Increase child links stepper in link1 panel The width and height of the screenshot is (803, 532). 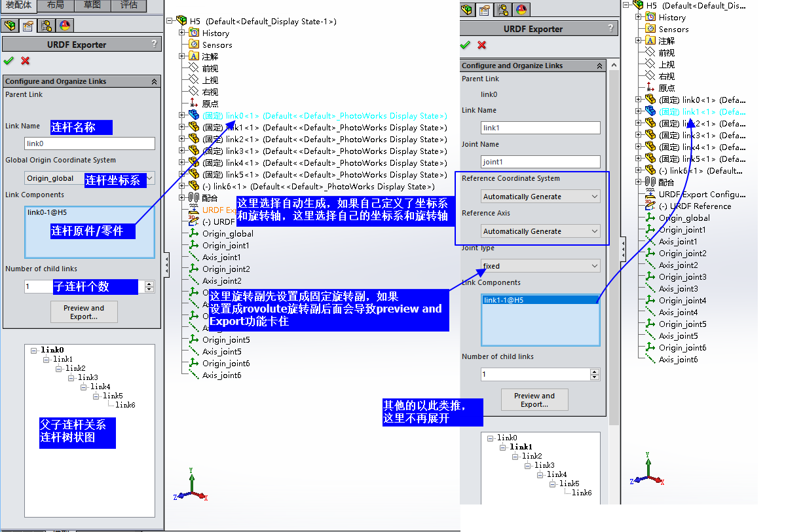tap(595, 371)
